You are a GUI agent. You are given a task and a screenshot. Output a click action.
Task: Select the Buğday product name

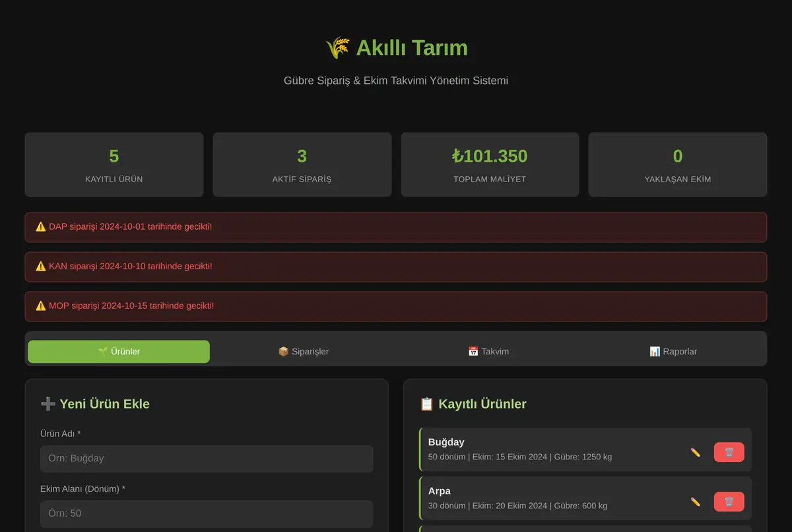coord(446,442)
